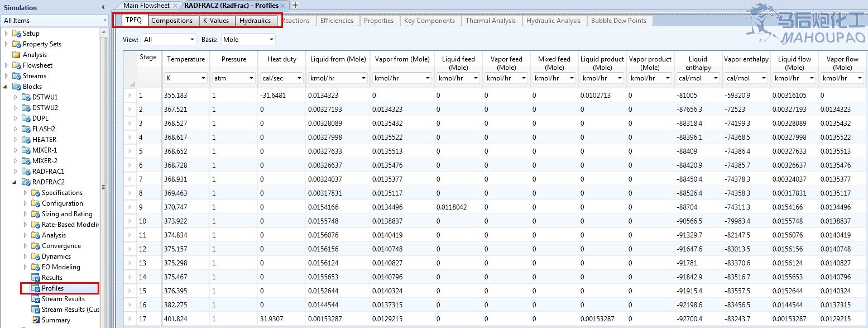
Task: Open the Bubble Dew Points tab
Action: [618, 21]
